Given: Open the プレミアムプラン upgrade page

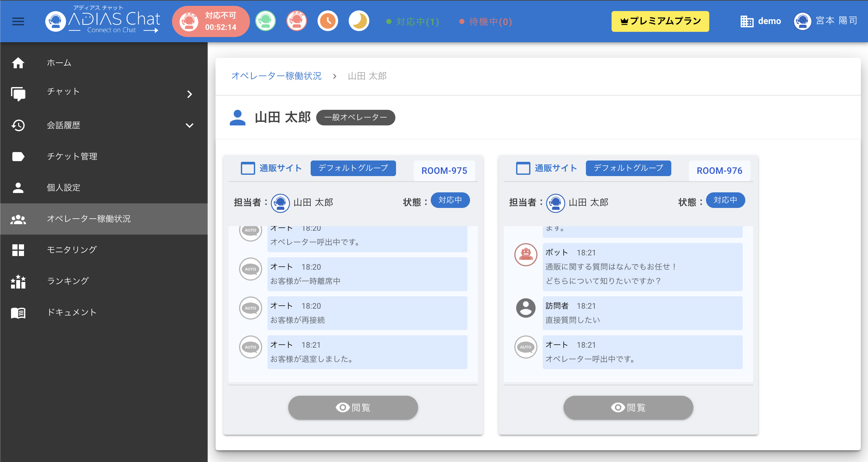Looking at the screenshot, I should (659, 21).
